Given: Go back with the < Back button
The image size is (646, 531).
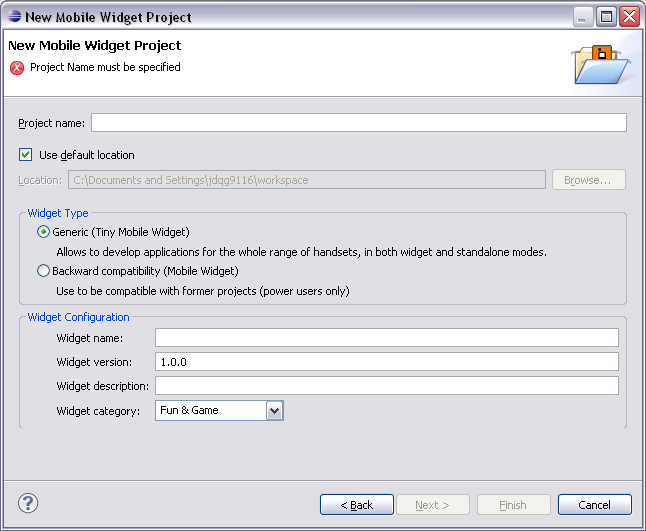Looking at the screenshot, I should tap(357, 505).
